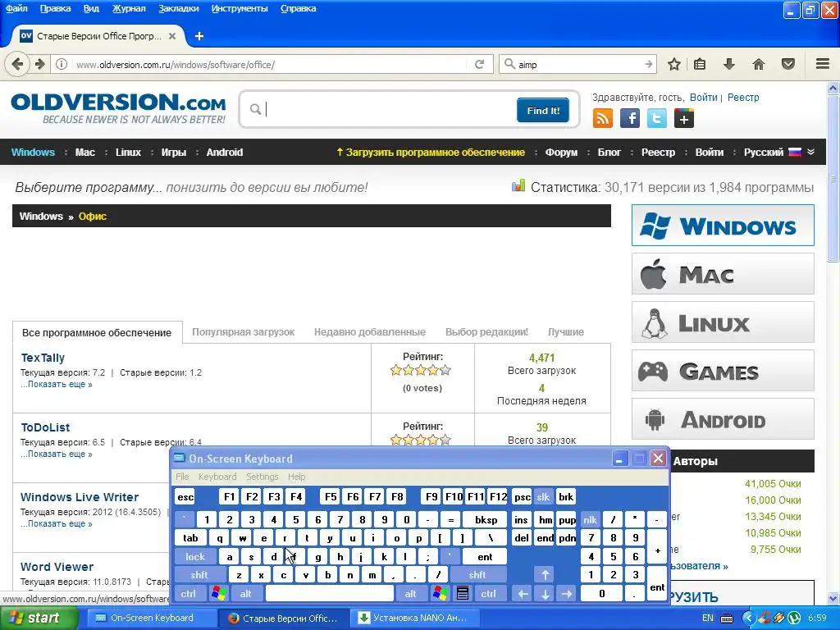
Task: Open the Windows start button
Action: click(x=39, y=618)
